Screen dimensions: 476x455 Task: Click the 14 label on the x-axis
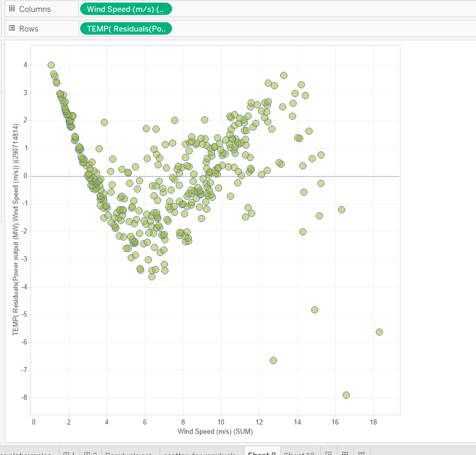[x=297, y=422]
